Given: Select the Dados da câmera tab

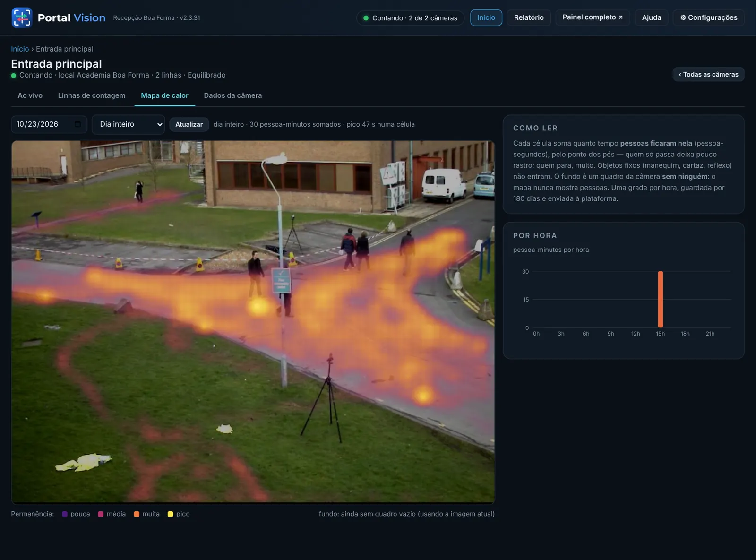Looking at the screenshot, I should pyautogui.click(x=233, y=95).
